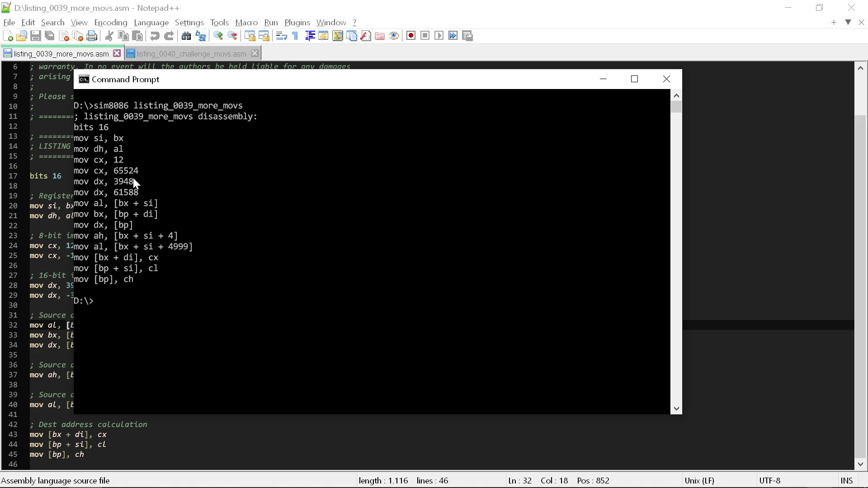Start macro recording with the red dot
Screen dimensions: 868x488
point(410,36)
